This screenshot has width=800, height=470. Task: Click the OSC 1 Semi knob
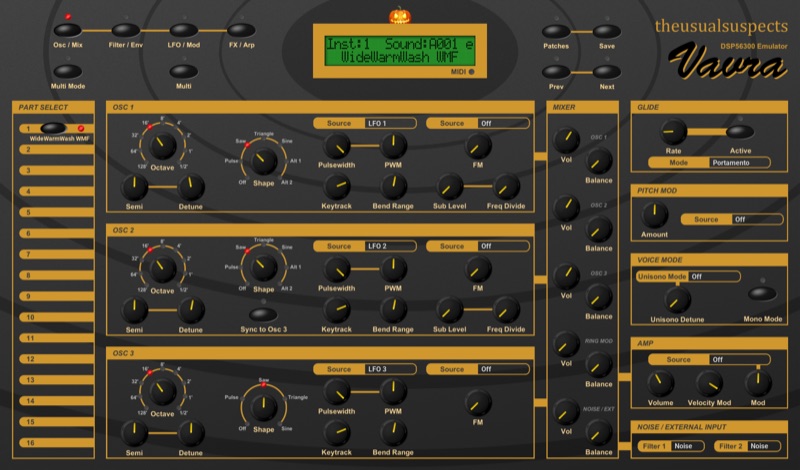134,187
